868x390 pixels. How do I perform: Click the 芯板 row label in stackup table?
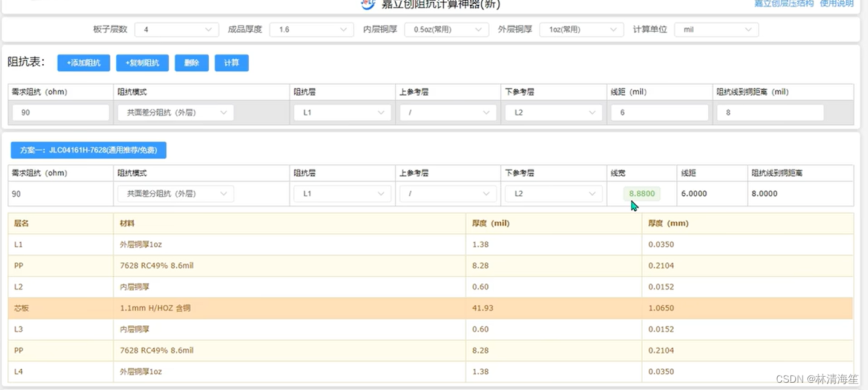point(22,308)
